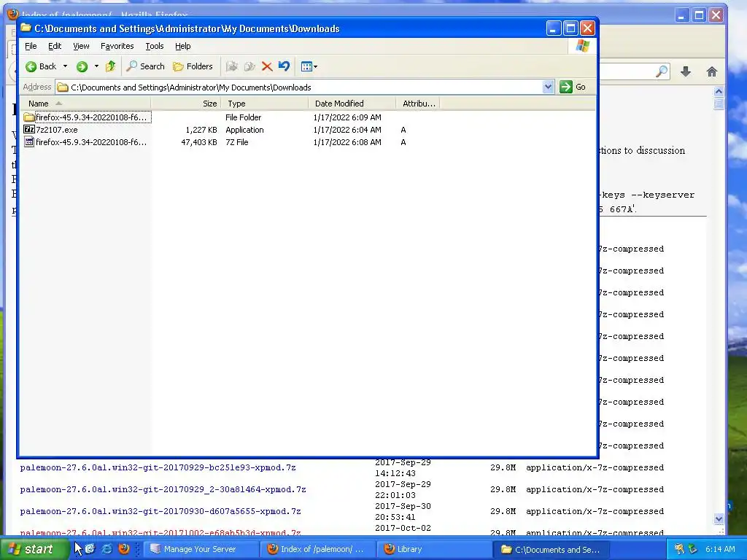This screenshot has height=560, width=747.
Task: Open Firefox downloads arrow icon
Action: point(686,72)
